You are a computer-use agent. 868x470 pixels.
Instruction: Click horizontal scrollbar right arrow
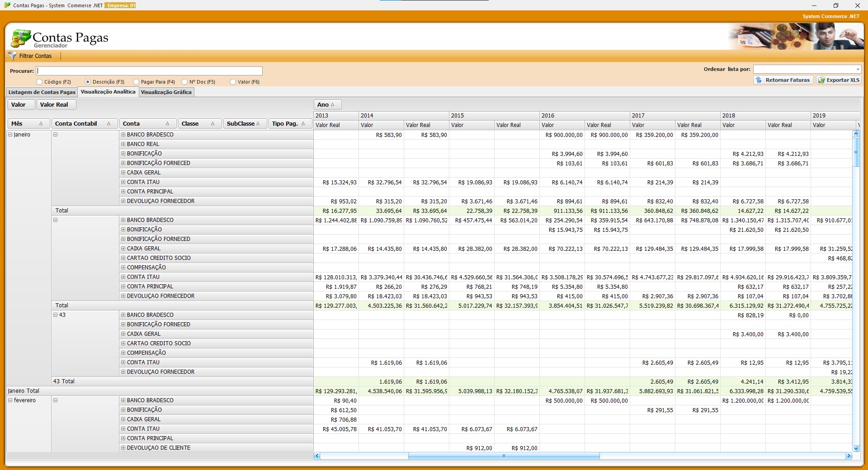point(849,456)
